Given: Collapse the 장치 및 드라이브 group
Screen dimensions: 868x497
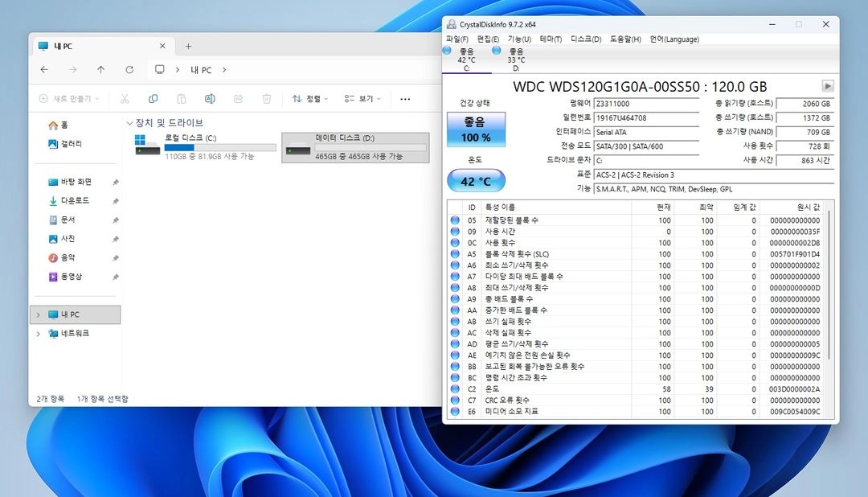Looking at the screenshot, I should [x=129, y=123].
